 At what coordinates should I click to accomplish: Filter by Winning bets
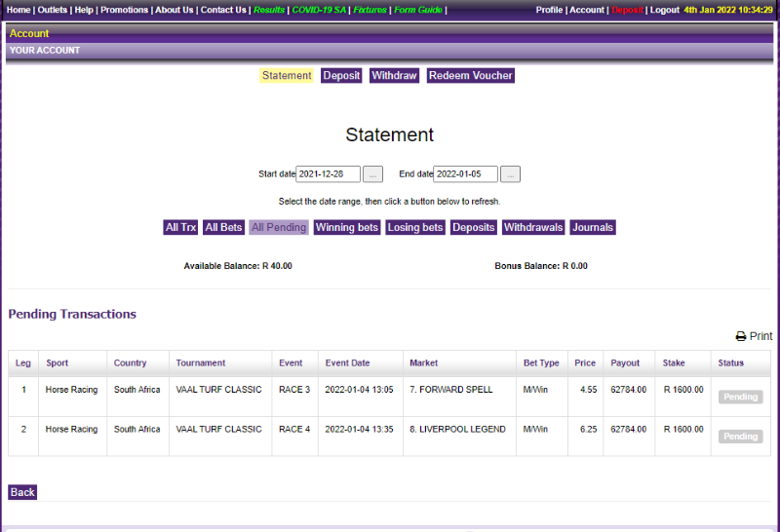pos(346,228)
